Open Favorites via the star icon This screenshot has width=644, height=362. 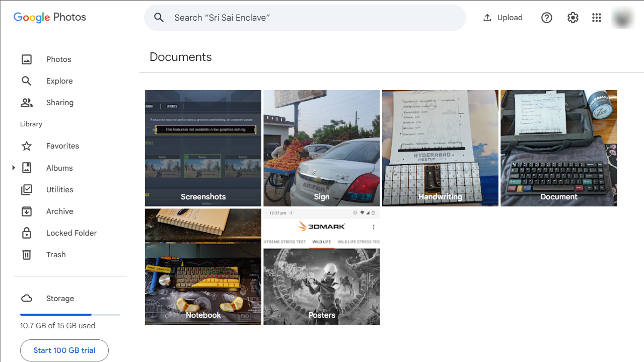pyautogui.click(x=26, y=146)
